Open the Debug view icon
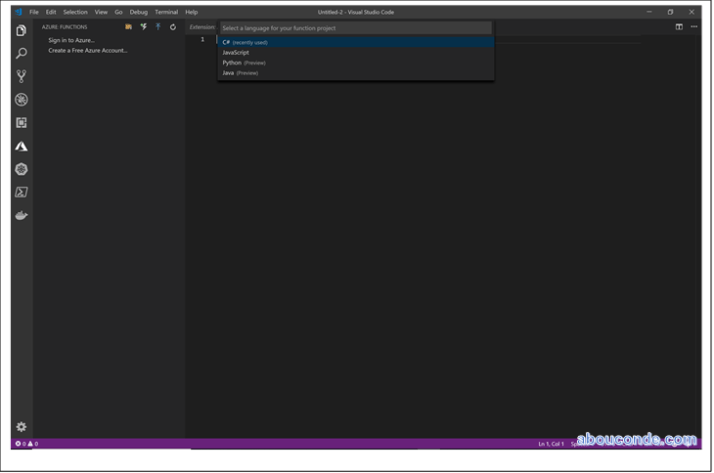This screenshot has height=473, width=714. pyautogui.click(x=21, y=100)
